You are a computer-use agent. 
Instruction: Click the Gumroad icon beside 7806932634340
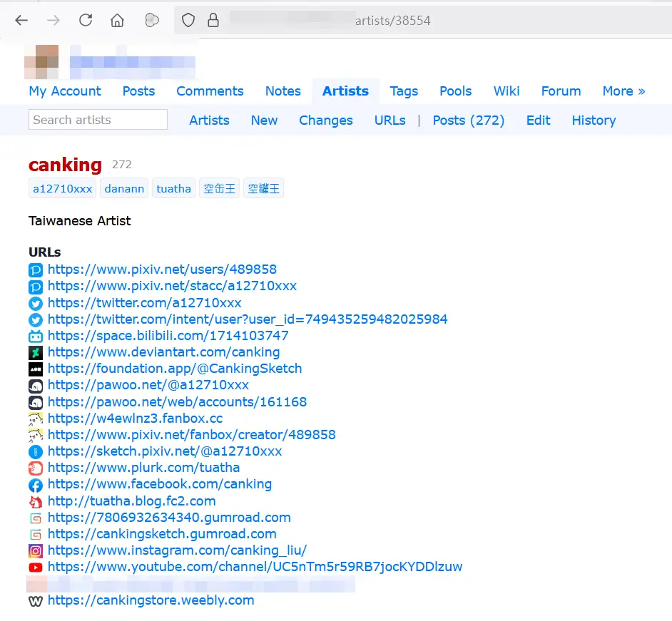point(36,518)
